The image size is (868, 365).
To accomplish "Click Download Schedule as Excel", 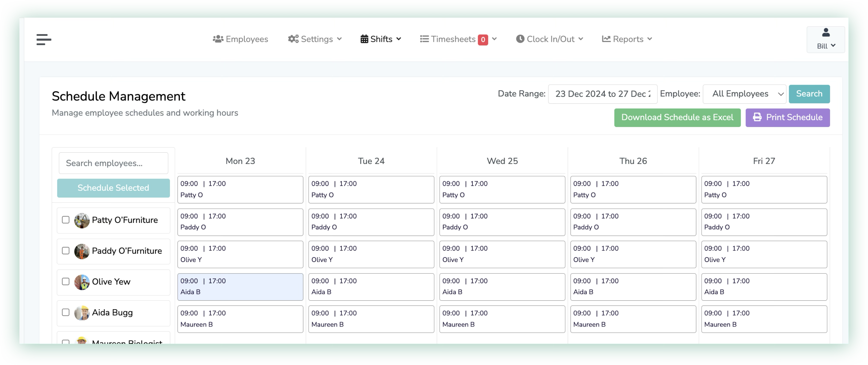I will pyautogui.click(x=677, y=118).
